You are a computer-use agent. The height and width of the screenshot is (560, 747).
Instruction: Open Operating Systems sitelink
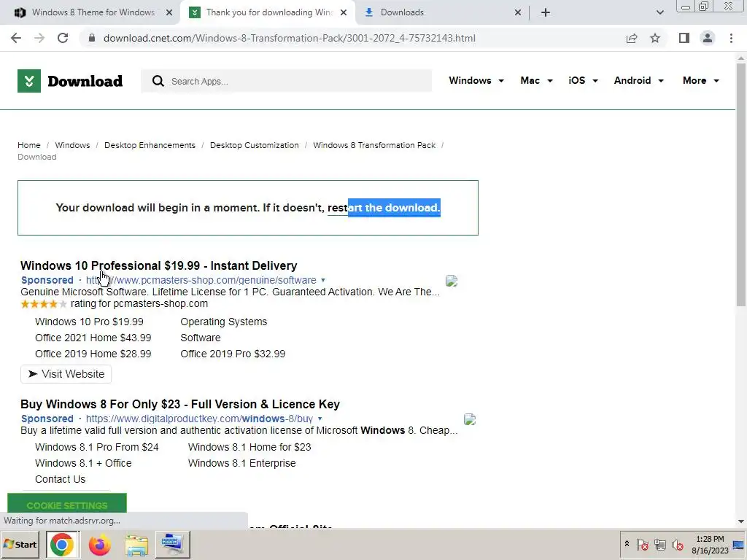tap(223, 322)
